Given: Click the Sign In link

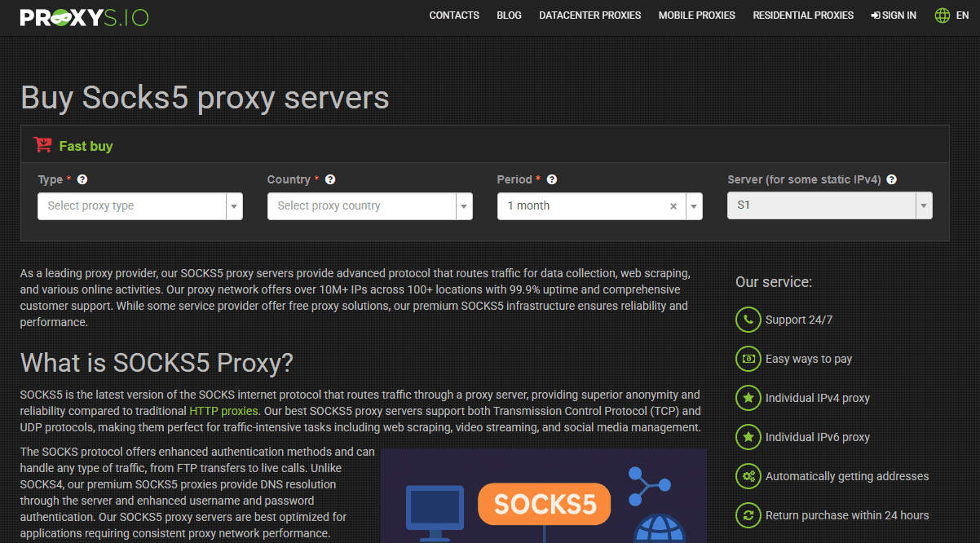Looking at the screenshot, I should 894,15.
